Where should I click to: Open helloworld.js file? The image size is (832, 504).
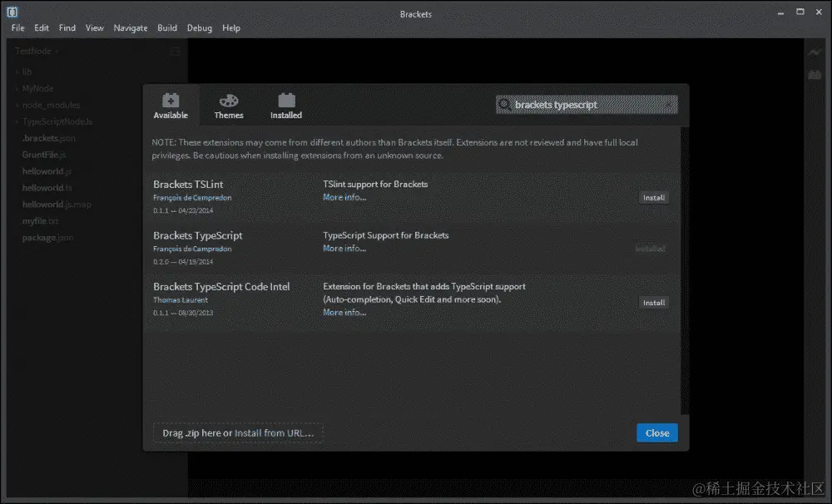pyautogui.click(x=47, y=170)
